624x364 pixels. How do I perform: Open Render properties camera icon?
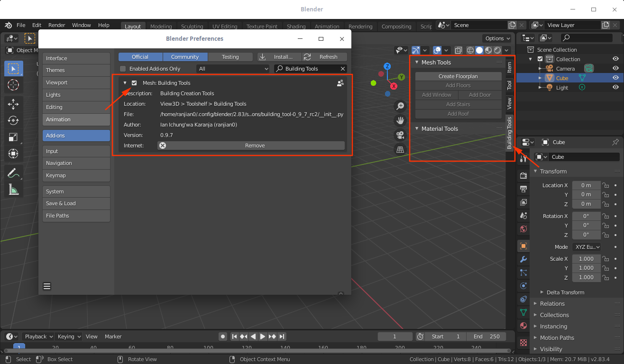(523, 176)
